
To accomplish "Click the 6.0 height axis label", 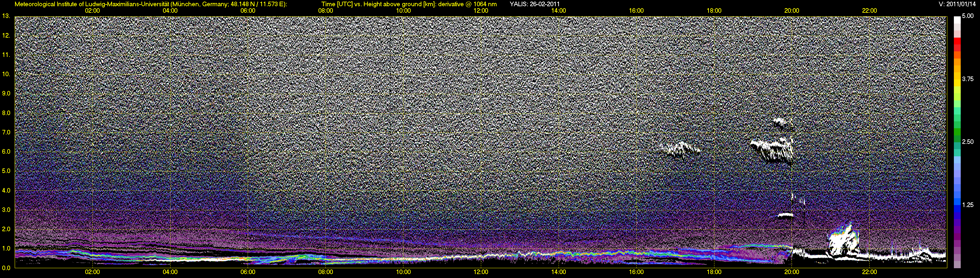I will [6, 151].
